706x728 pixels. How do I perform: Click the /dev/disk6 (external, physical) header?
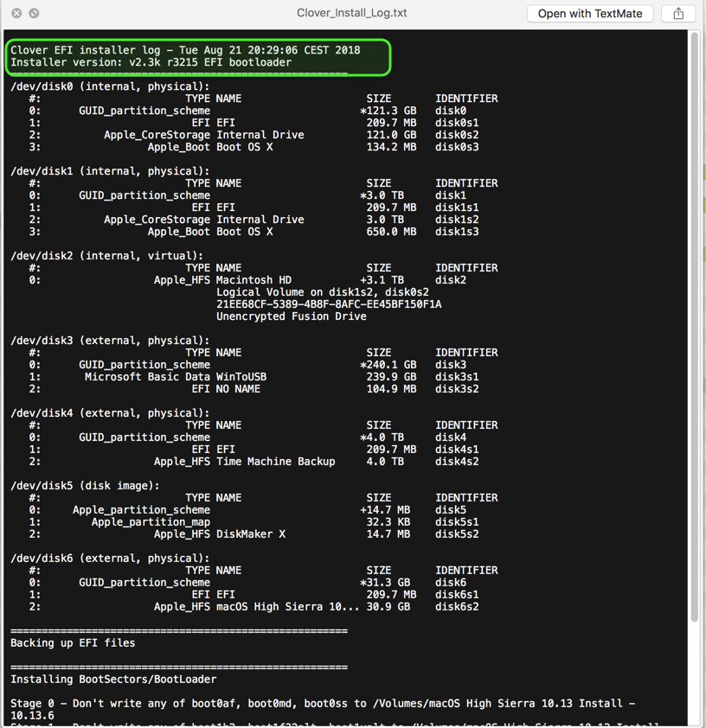coord(110,558)
